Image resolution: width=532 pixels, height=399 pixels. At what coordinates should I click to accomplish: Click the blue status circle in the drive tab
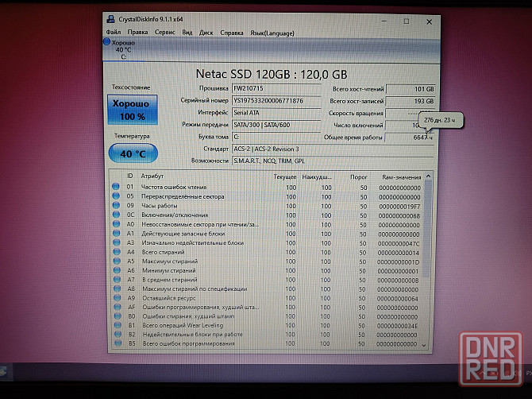107,42
